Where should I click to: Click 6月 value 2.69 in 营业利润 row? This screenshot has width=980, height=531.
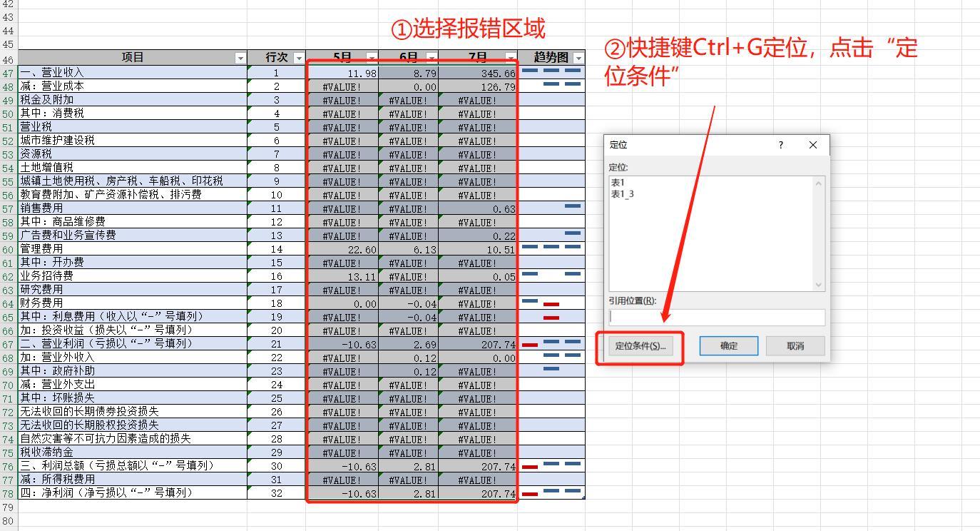tap(408, 344)
